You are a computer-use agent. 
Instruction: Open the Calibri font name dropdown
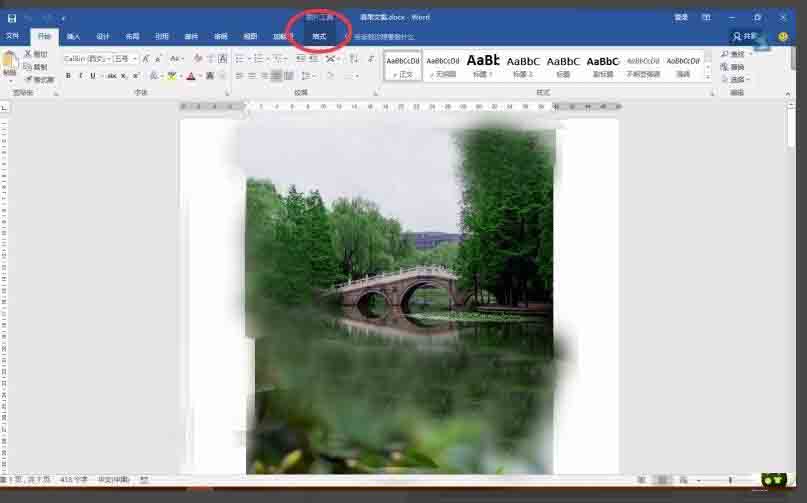click(x=87, y=59)
